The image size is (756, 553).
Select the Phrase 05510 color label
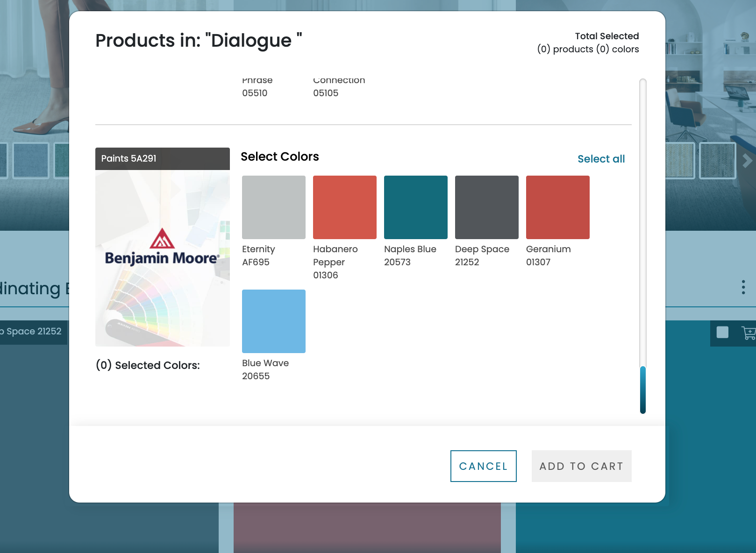pyautogui.click(x=257, y=87)
